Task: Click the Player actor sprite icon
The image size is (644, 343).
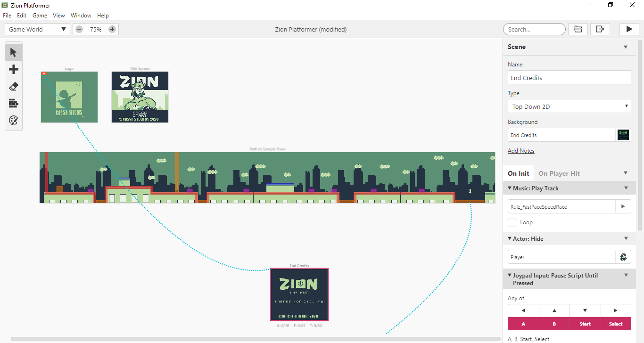Action: pyautogui.click(x=623, y=257)
